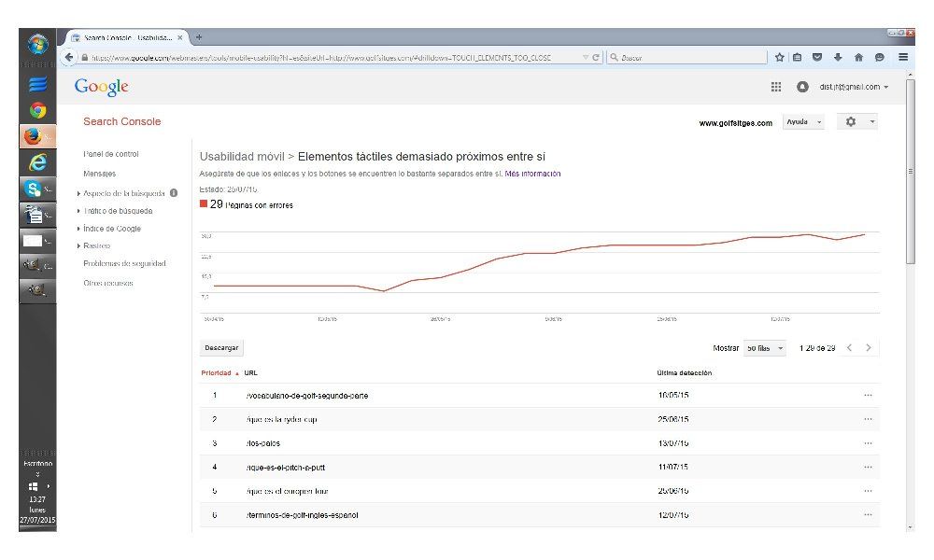The width and height of the screenshot is (934, 560).
Task: Open actions for que-es-la-ryder-cup row
Action: coord(868,419)
